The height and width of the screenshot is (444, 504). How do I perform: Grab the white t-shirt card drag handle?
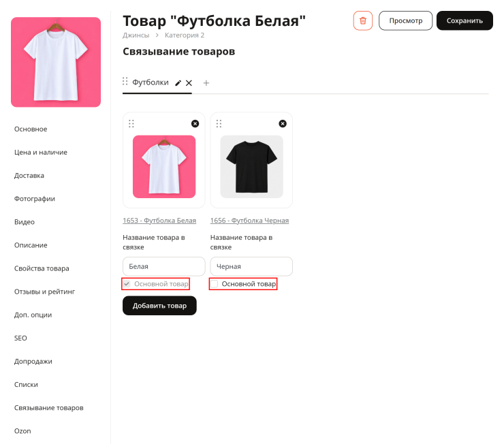pyautogui.click(x=131, y=124)
